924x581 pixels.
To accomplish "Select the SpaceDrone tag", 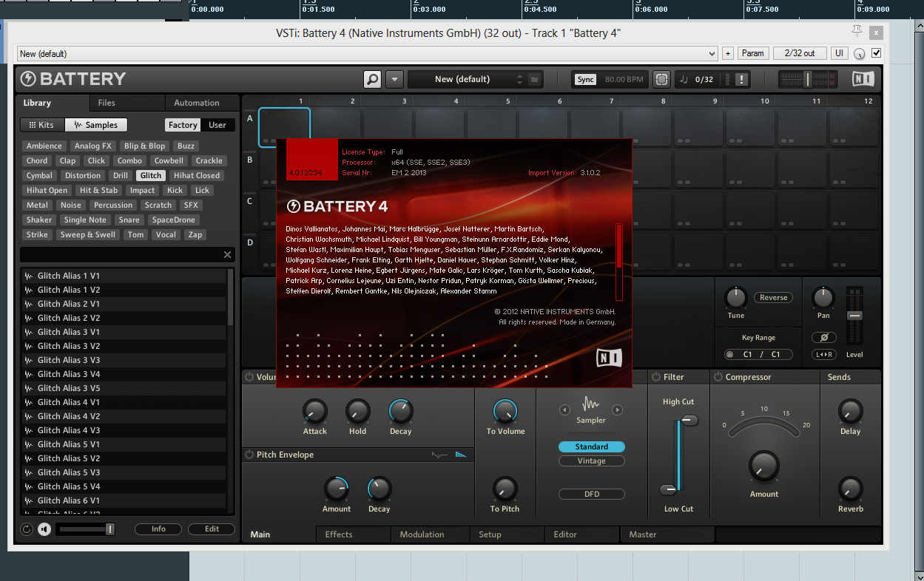I will point(174,220).
